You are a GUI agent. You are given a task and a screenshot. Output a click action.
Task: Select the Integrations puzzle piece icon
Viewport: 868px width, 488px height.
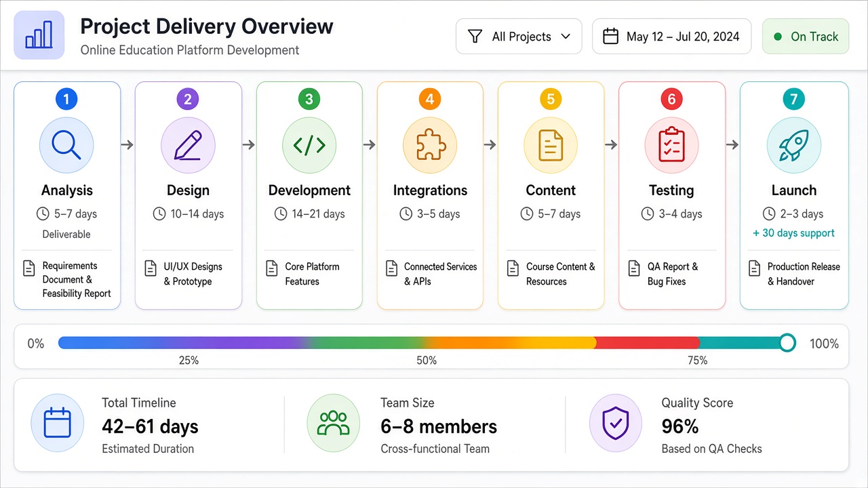click(x=430, y=145)
